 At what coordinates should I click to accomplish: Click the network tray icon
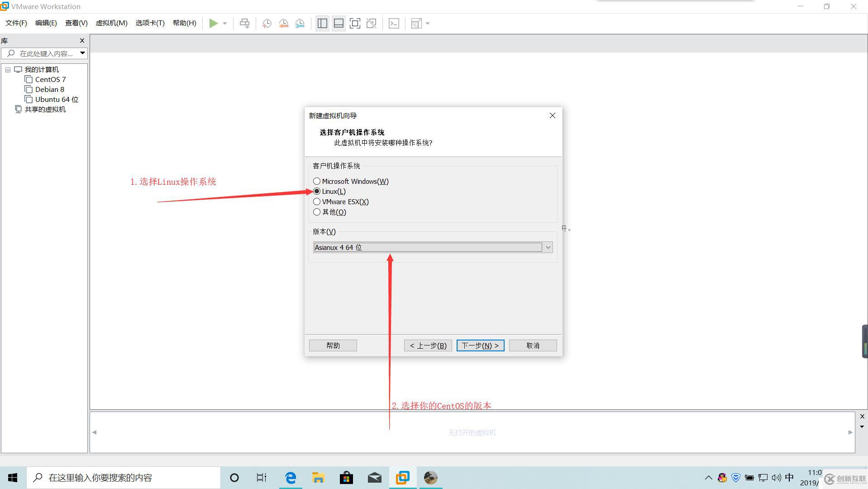763,478
